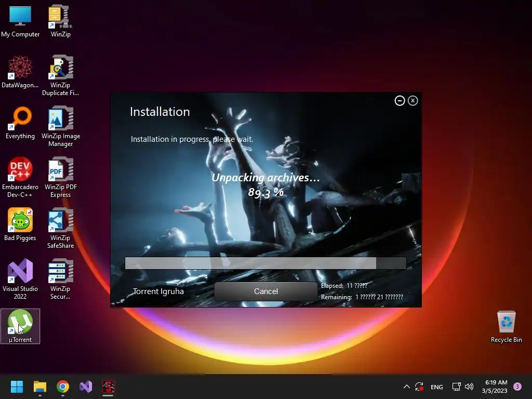Open the Windows Start menu
This screenshot has height=399, width=532.
[x=17, y=387]
